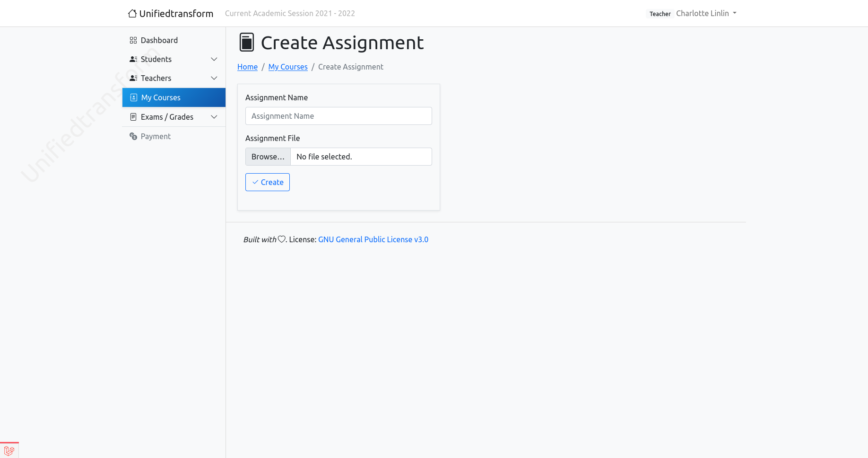This screenshot has width=868, height=458.
Task: Open the Charlotte Linlin user dropdown
Action: tap(706, 13)
